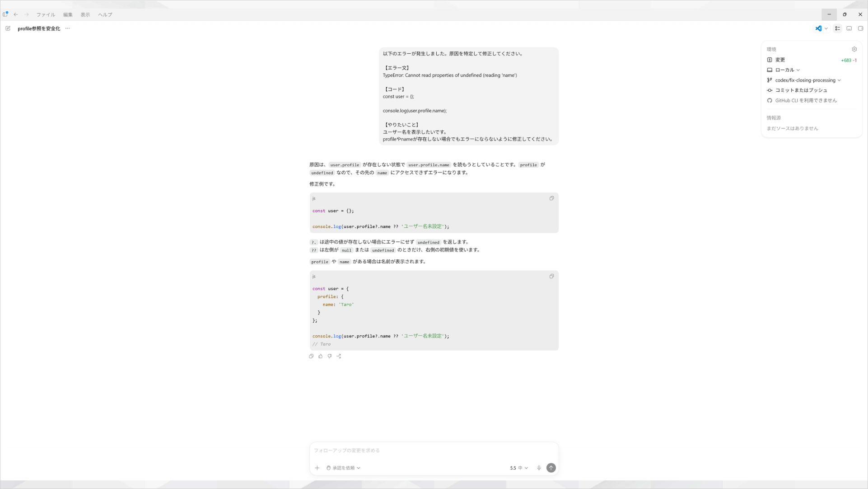Click the thread title profile参照を安全化
This screenshot has width=868, height=489.
point(39,28)
